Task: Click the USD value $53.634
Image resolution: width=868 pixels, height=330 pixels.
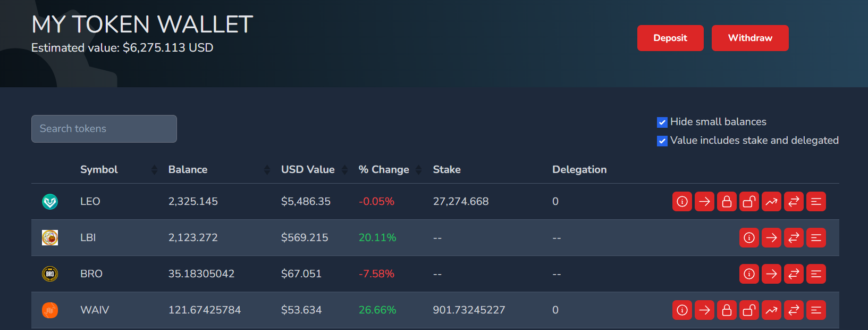Action: point(301,310)
